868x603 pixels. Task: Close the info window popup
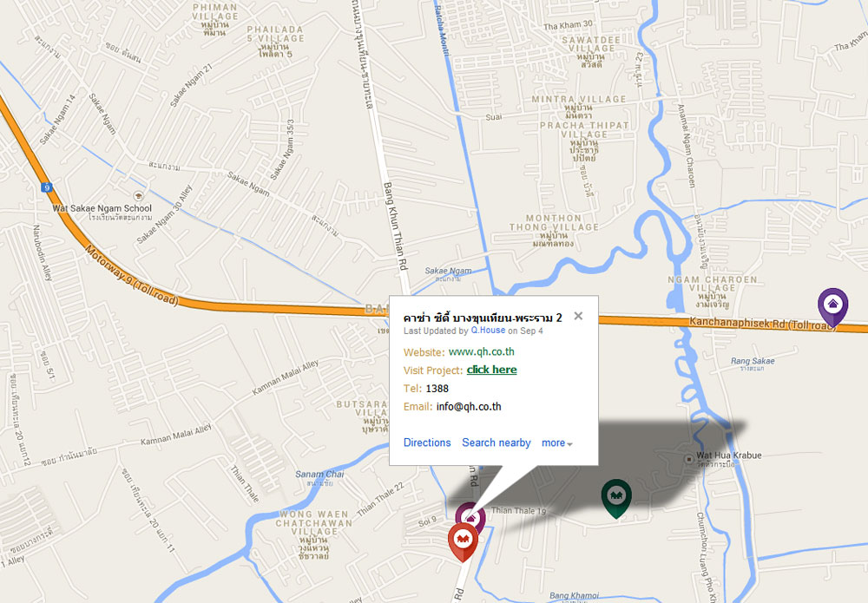tap(578, 316)
